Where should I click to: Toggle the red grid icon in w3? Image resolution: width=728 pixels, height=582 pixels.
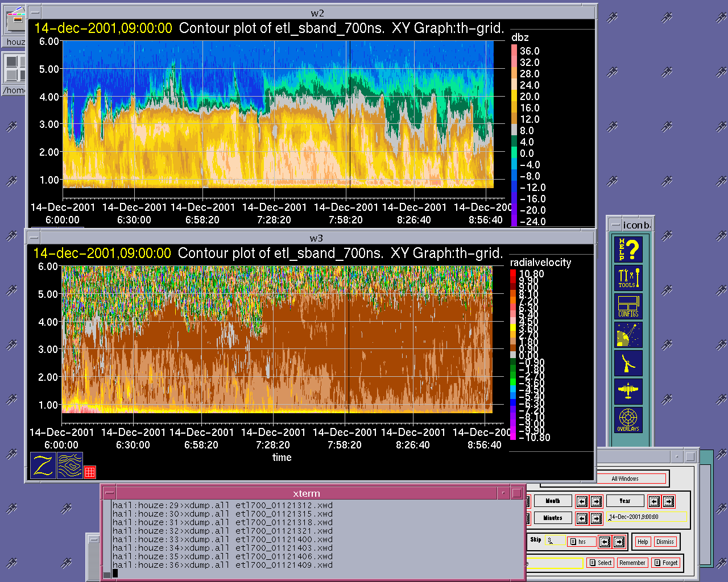(x=90, y=472)
